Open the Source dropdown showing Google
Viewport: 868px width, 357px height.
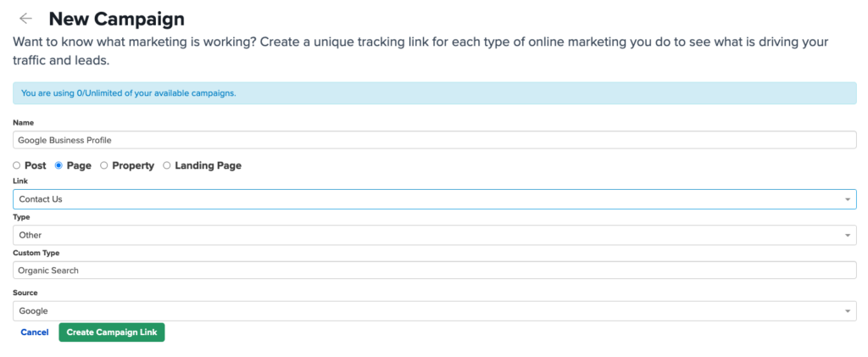[x=435, y=311]
